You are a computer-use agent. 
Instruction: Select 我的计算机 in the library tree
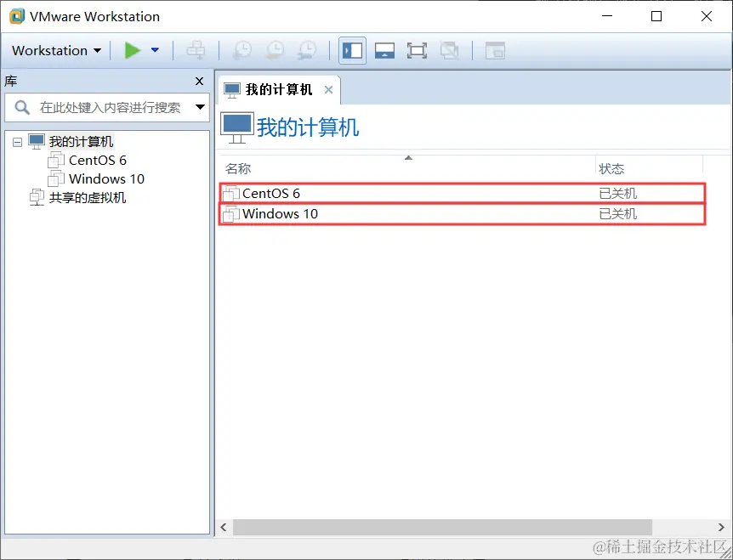[82, 142]
